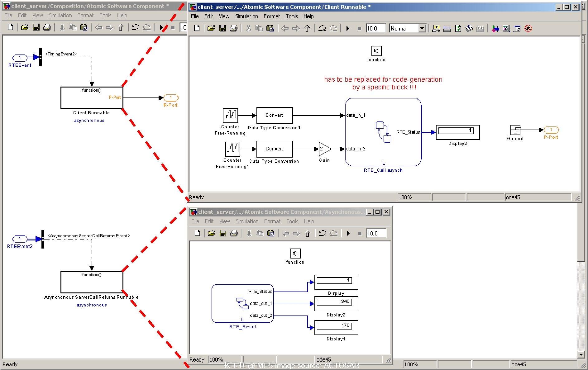Click Go to parent arrow in Asynchronous window
Image resolution: width=588 pixels, height=370 pixels.
(x=308, y=233)
